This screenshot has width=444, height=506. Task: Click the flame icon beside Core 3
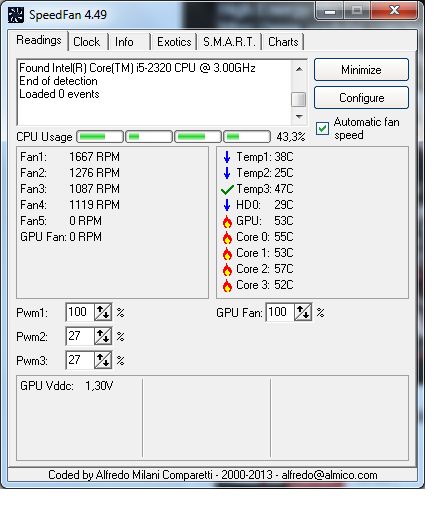point(227,285)
